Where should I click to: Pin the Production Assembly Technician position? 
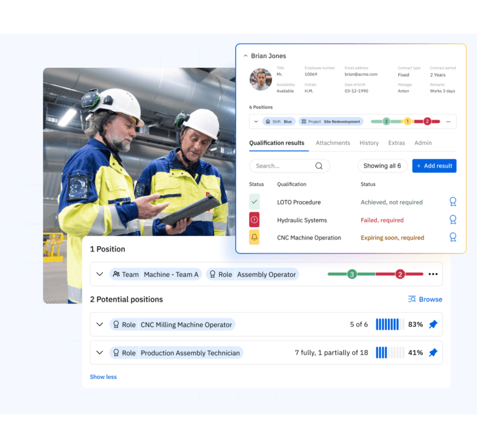(x=433, y=352)
